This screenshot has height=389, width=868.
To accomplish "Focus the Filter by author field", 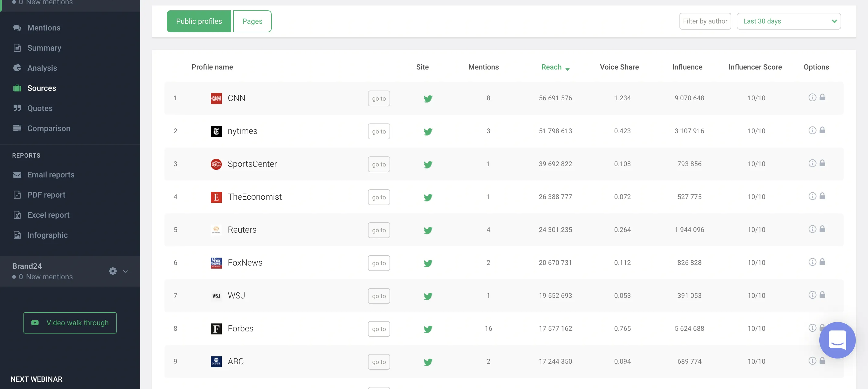I will click(705, 21).
